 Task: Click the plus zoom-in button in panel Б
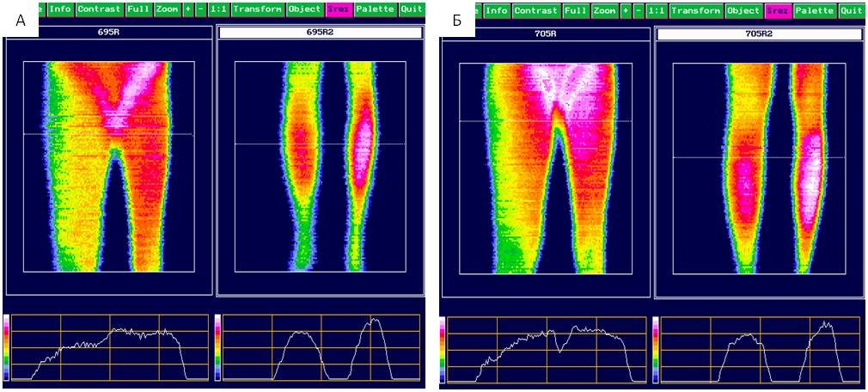626,10
